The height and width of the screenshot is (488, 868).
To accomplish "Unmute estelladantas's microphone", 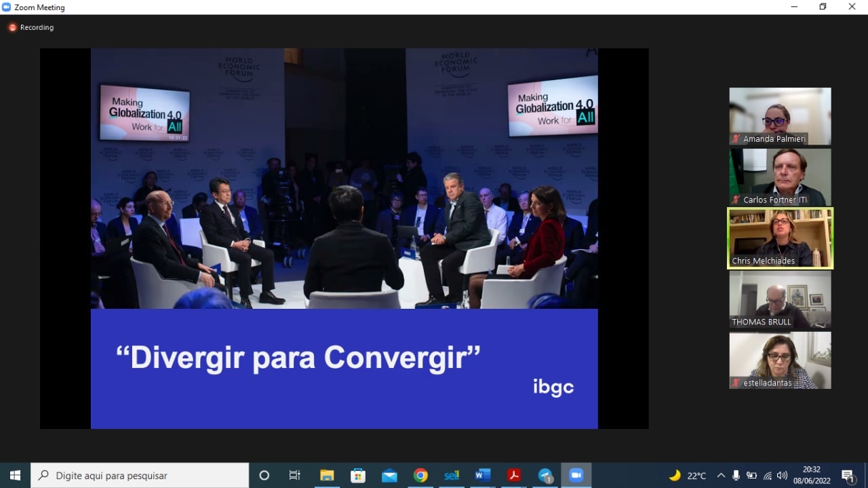I will pyautogui.click(x=734, y=383).
